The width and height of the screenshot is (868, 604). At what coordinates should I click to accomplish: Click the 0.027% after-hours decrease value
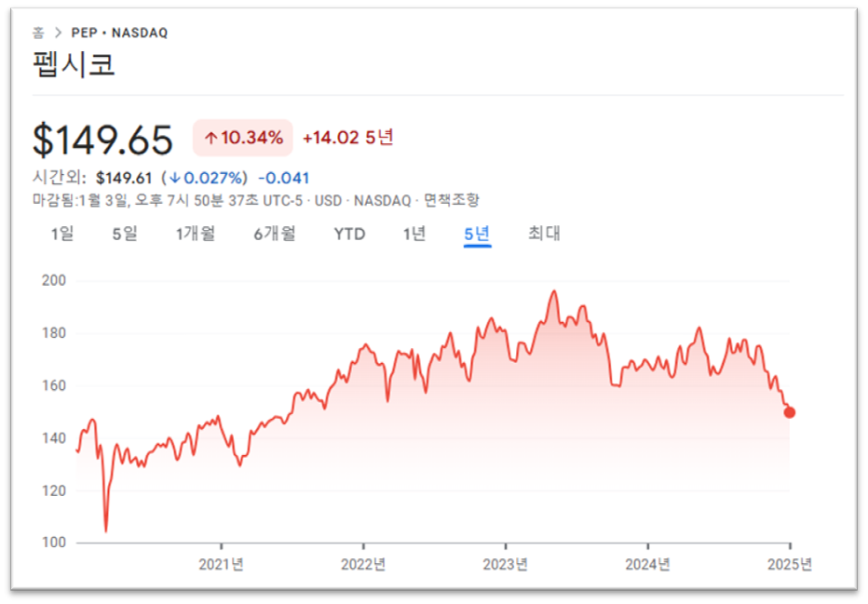pyautogui.click(x=213, y=178)
